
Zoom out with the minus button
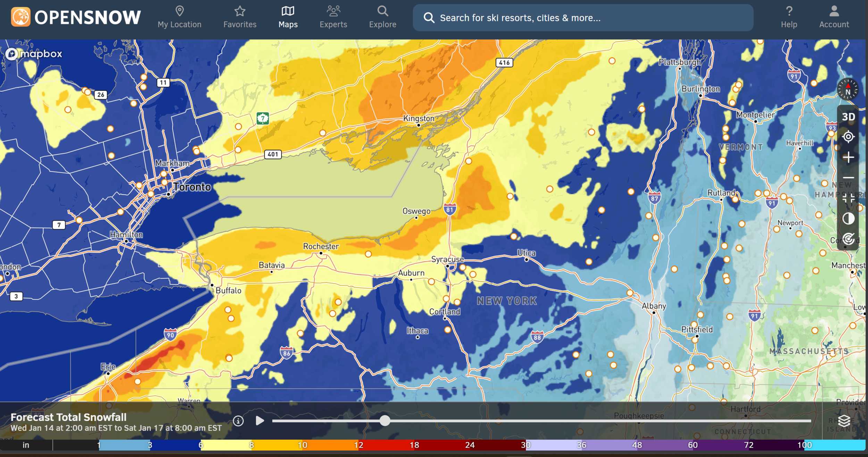[x=848, y=178]
